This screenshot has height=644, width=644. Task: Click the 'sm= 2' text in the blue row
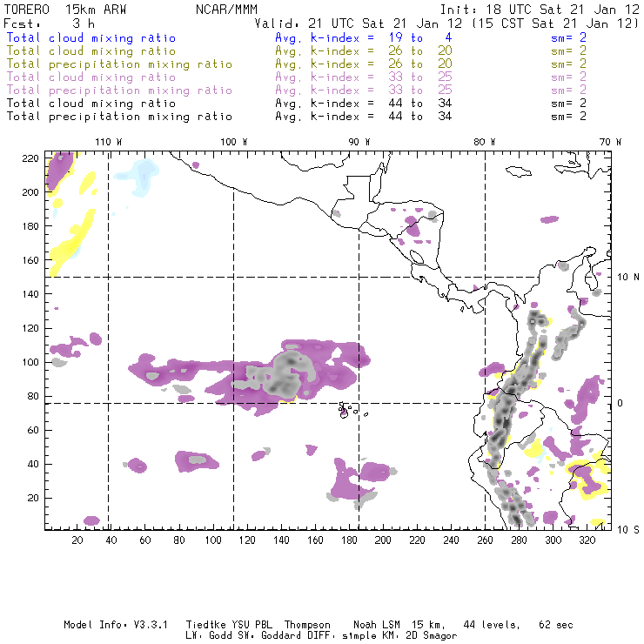pos(569,37)
